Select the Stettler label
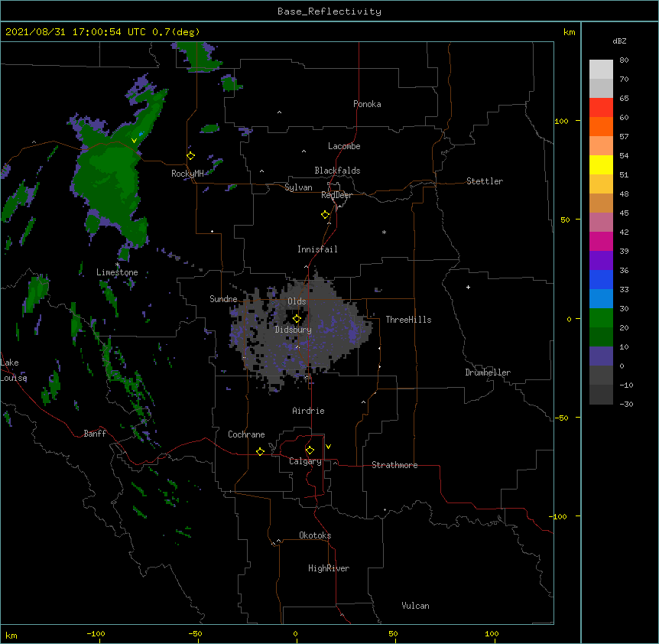The width and height of the screenshot is (659, 644). tap(485, 181)
